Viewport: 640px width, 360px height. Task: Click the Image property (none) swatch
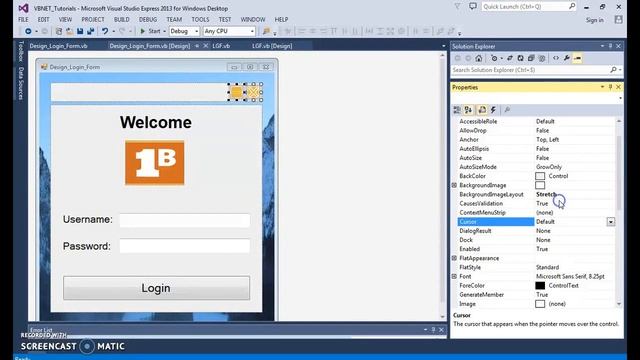coord(540,304)
